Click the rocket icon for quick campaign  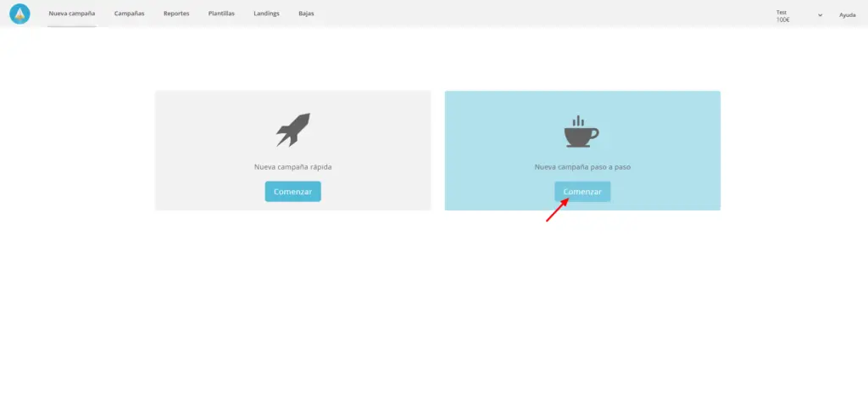[293, 130]
